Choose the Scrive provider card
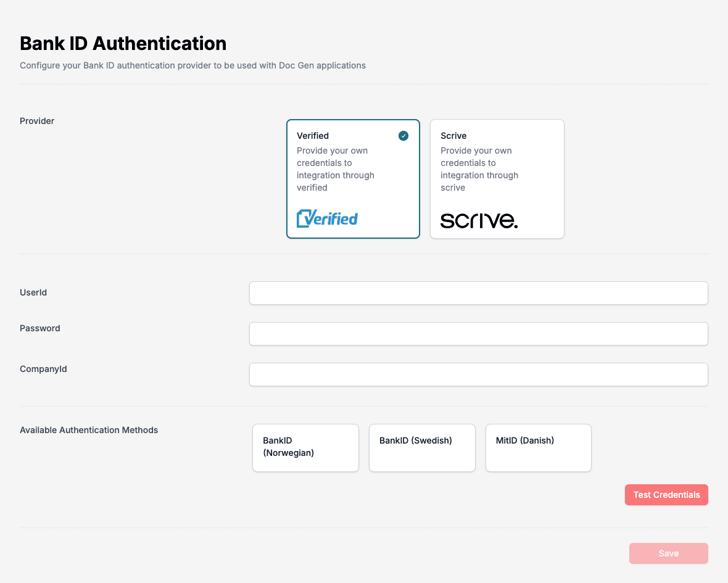Screen dimensions: 728x583 [497, 179]
